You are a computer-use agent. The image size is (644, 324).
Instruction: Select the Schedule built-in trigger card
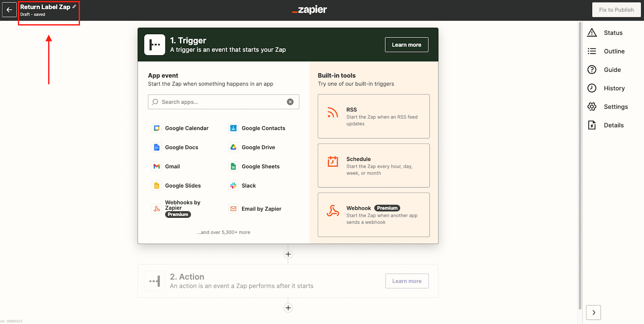pos(374,165)
